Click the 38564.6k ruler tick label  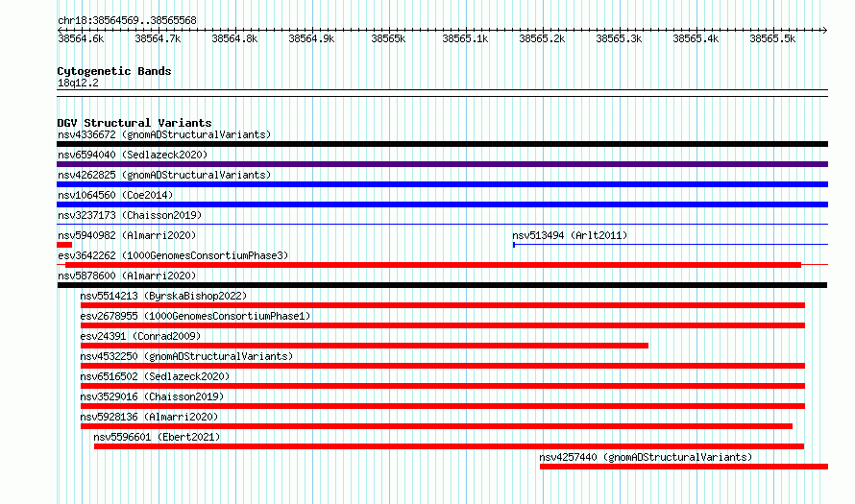point(81,38)
